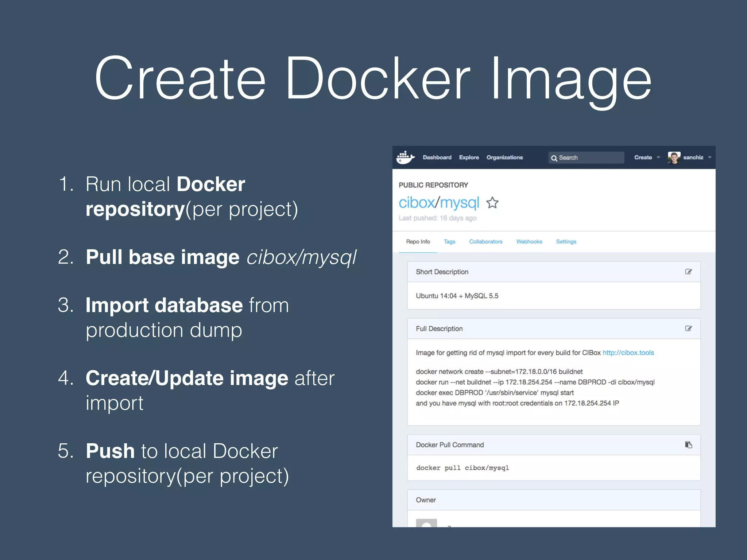Open the mysql repository link
Image resolution: width=747 pixels, height=560 pixels.
(459, 203)
